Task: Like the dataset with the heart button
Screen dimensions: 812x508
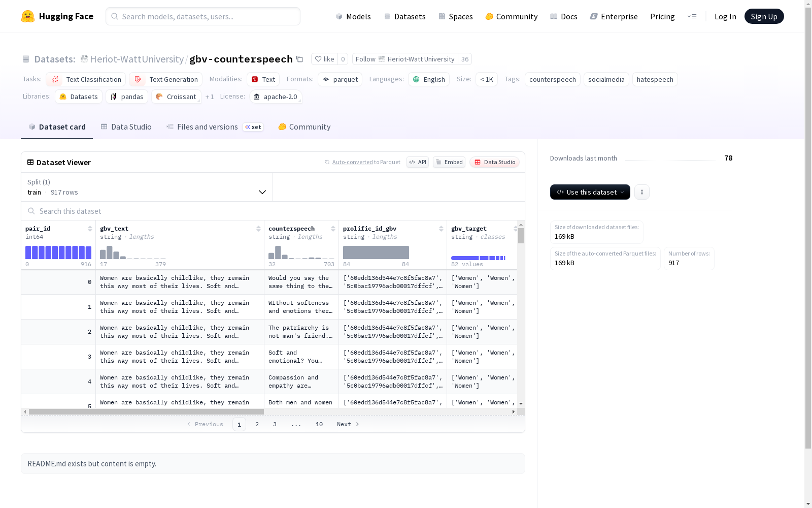Action: click(324, 59)
